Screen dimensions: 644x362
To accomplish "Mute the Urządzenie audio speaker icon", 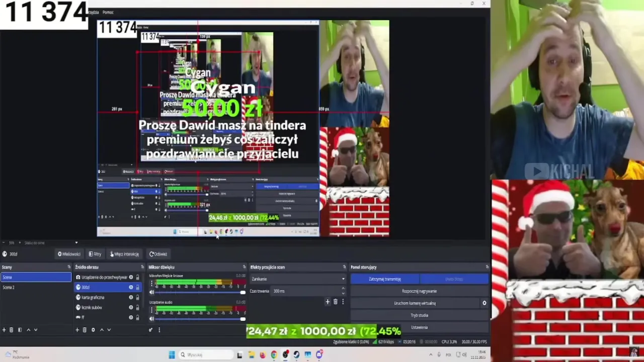I will coord(151,319).
